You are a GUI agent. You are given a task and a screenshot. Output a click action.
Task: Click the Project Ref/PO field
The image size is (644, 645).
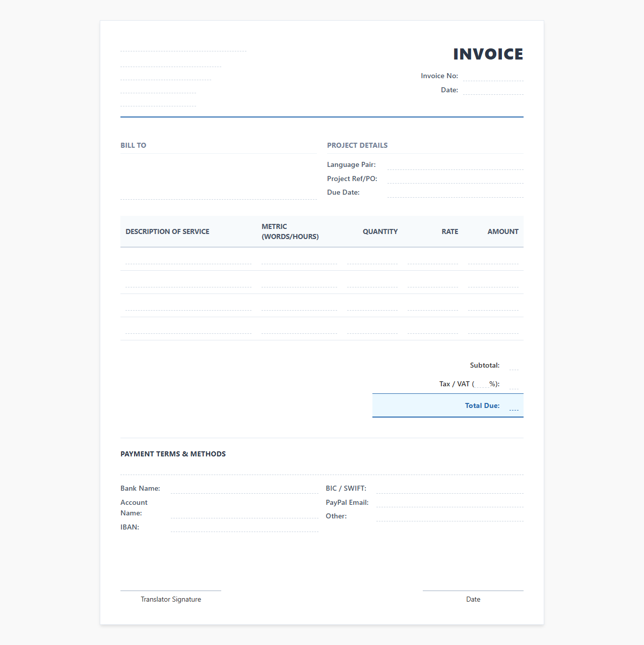456,179
